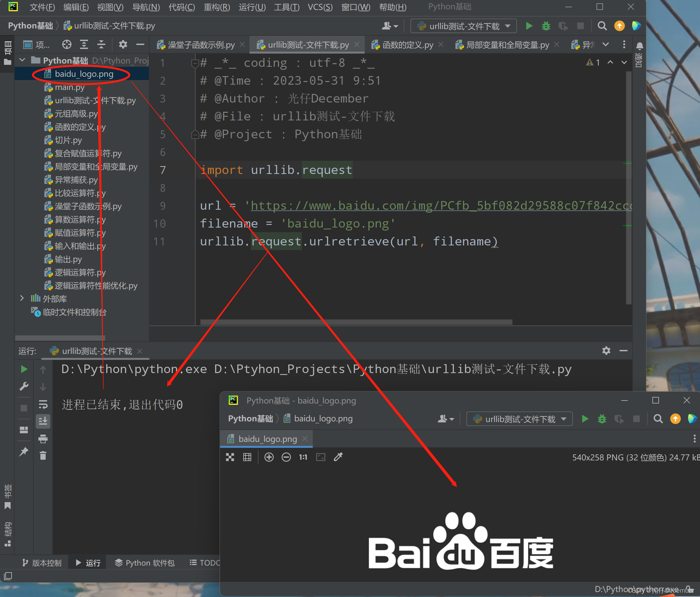Toggle soft-wrap in Run console
Image resolution: width=700 pixels, height=597 pixels.
click(x=43, y=404)
